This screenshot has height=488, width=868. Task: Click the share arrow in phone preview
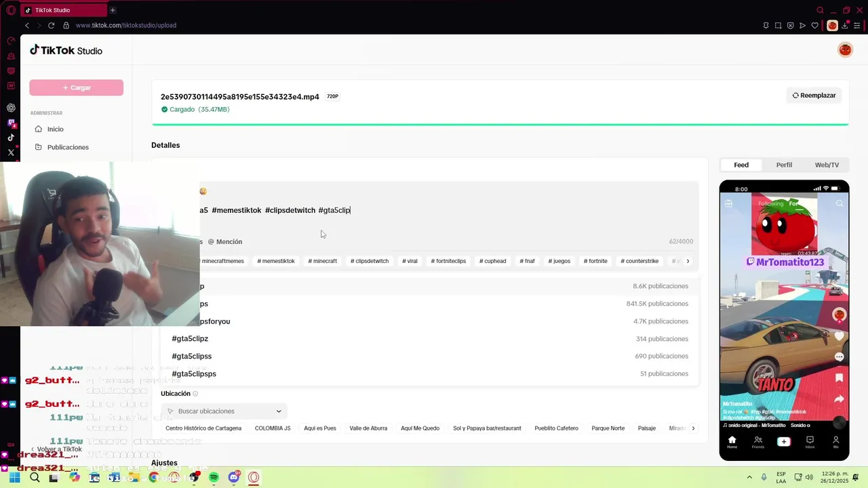pos(839,399)
